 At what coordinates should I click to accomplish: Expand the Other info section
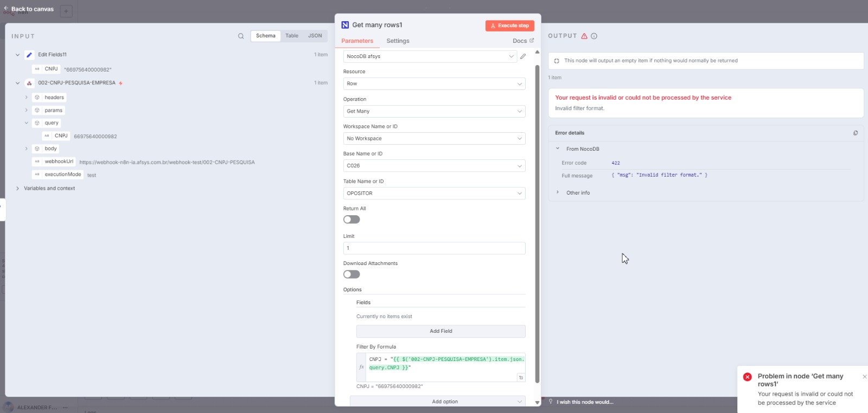[558, 192]
